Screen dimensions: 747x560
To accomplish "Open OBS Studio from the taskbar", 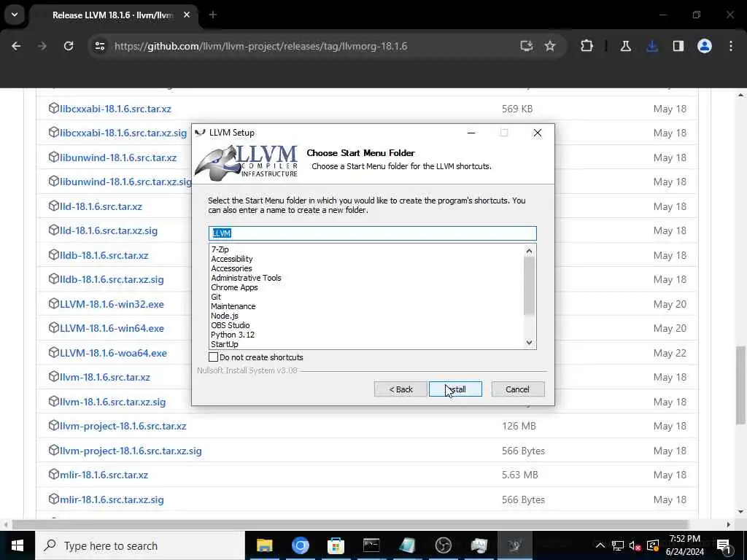I will [443, 545].
